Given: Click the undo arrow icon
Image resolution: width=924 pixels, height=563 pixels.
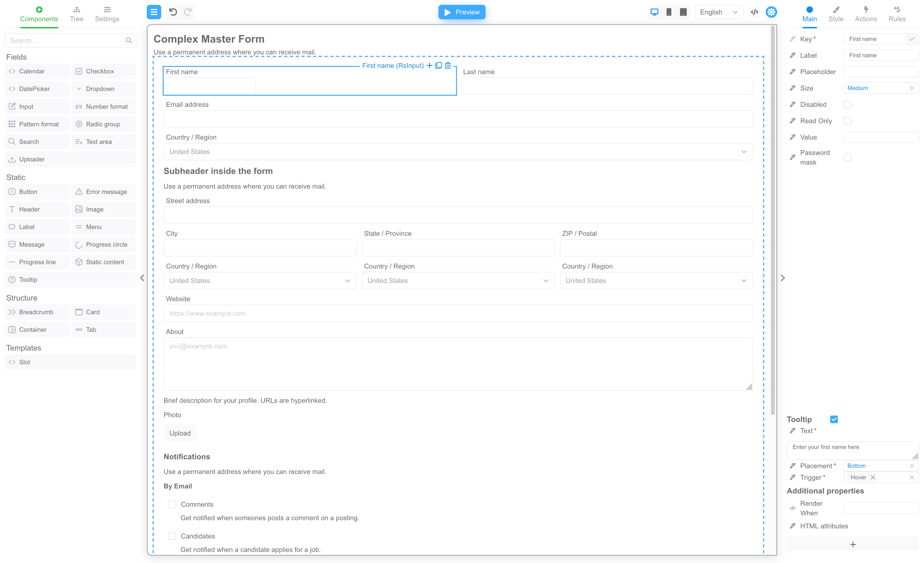Looking at the screenshot, I should [173, 12].
